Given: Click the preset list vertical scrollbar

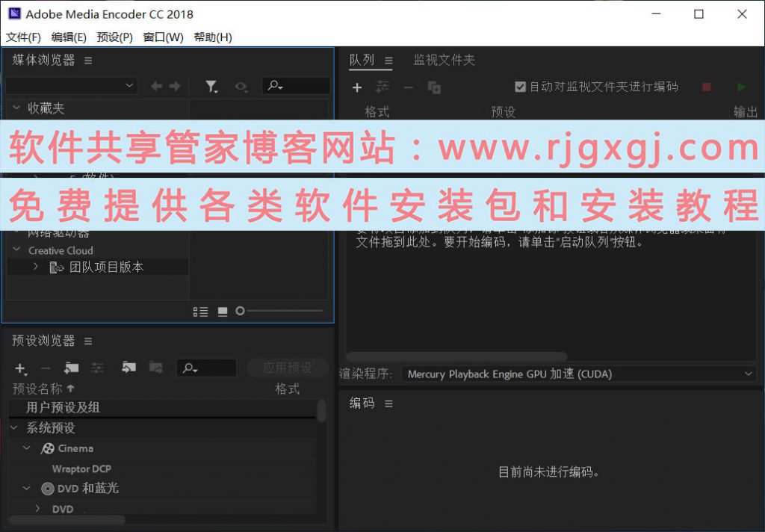Looking at the screenshot, I should (x=321, y=410).
